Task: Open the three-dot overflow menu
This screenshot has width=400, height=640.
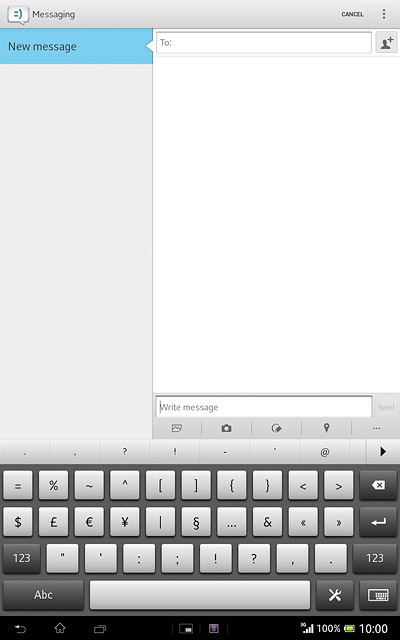Action: click(x=384, y=14)
